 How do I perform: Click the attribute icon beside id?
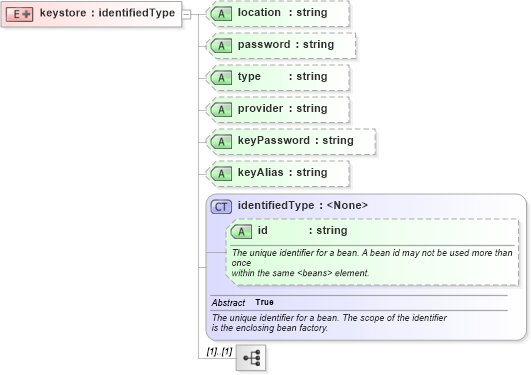pyautogui.click(x=241, y=232)
